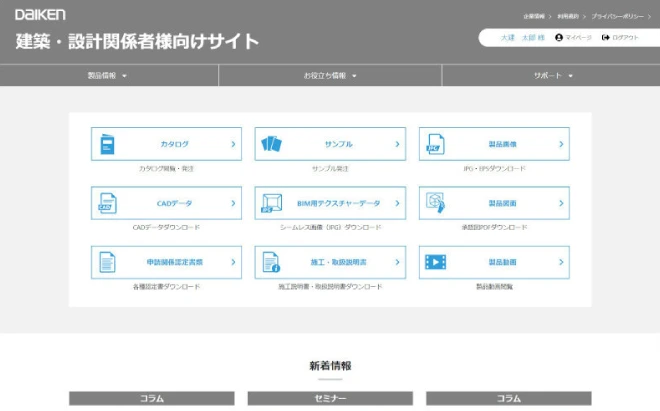Click the 製品画像 JPG file icon
This screenshot has height=411, width=660.
pos(435,144)
